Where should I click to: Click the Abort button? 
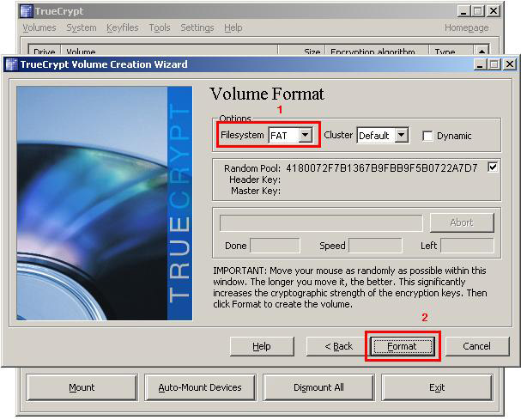pos(462,222)
